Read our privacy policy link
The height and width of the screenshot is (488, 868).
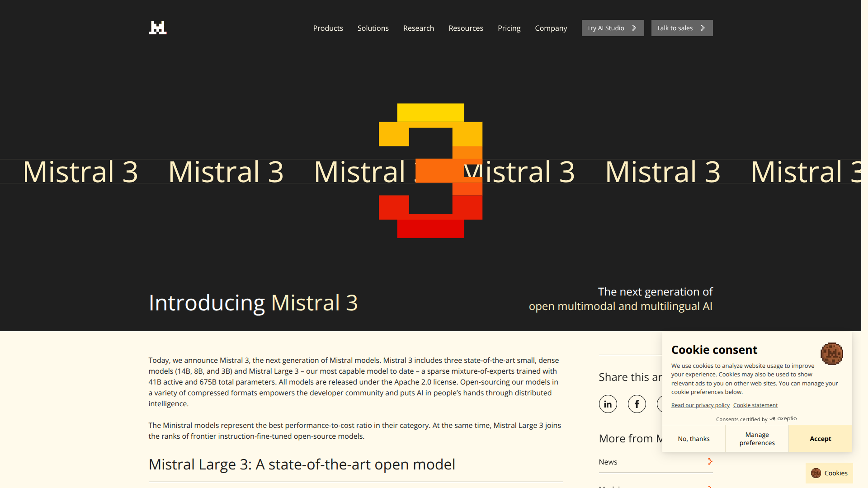[x=700, y=405]
